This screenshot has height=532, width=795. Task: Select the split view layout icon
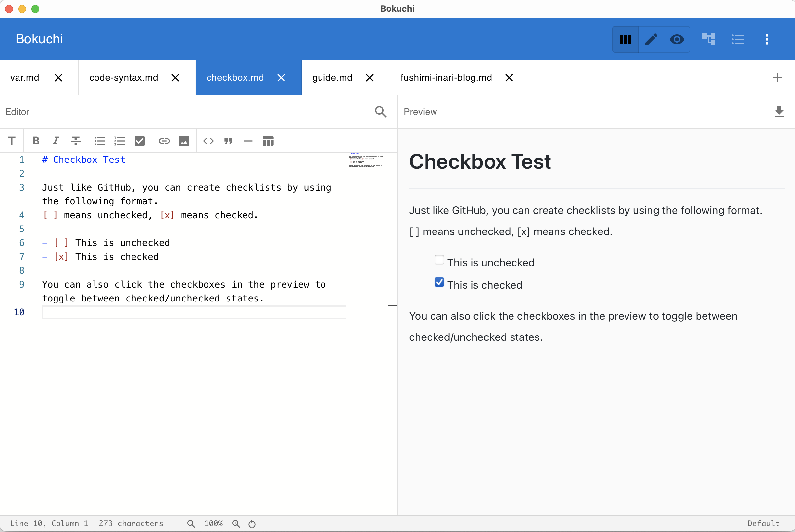(x=625, y=39)
